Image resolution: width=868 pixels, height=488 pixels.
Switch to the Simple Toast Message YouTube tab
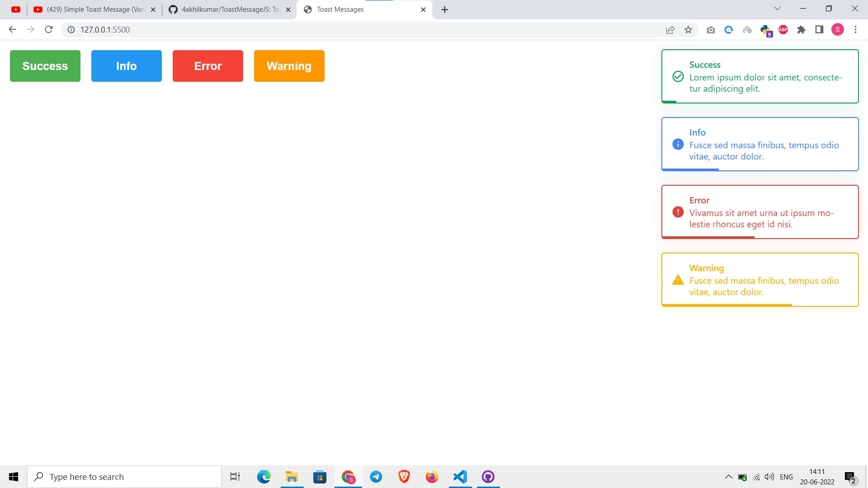tap(95, 9)
